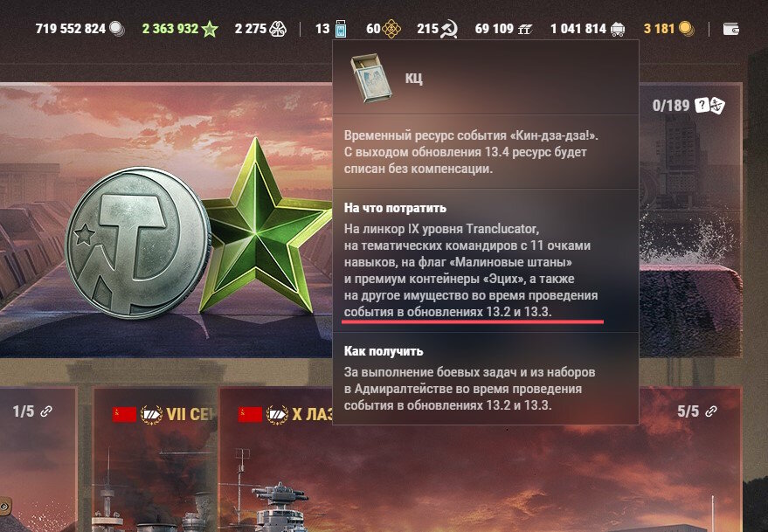The image size is (768, 532).
Task: Click the silver coin and green star banner
Action: 167,220
